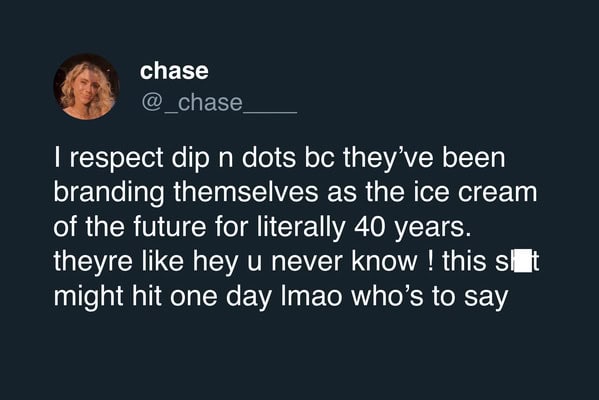
Task: Click the word "respect" in the first line
Action: (x=116, y=159)
